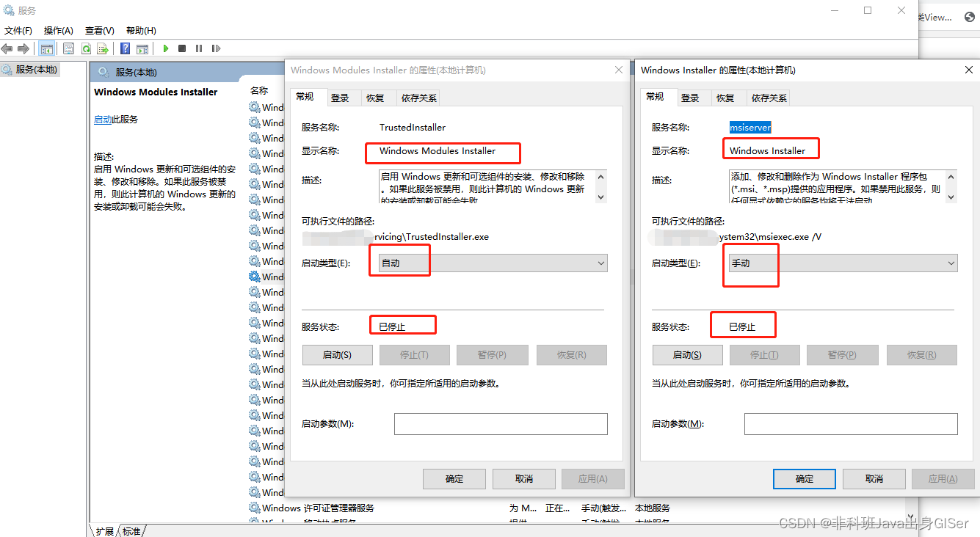Select the highlighted msiserver service name text
The image size is (980, 537).
750,127
